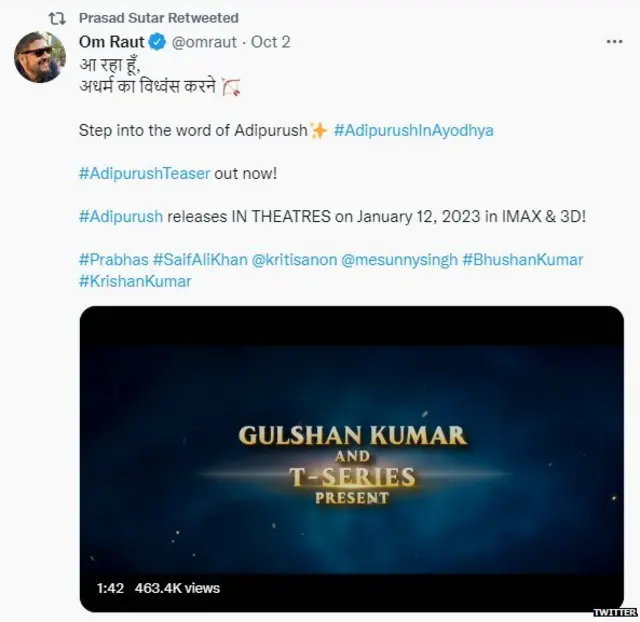Open the #Prabhas hashtag

pyautogui.click(x=113, y=259)
